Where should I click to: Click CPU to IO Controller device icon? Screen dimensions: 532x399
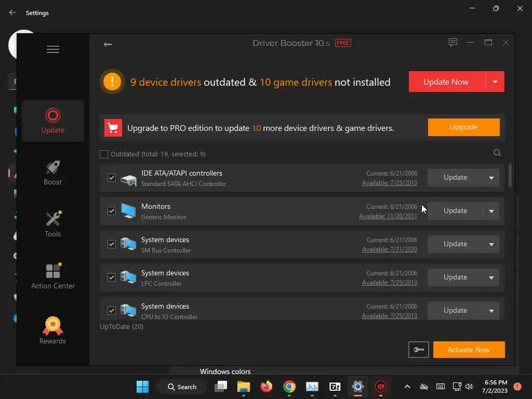click(129, 311)
